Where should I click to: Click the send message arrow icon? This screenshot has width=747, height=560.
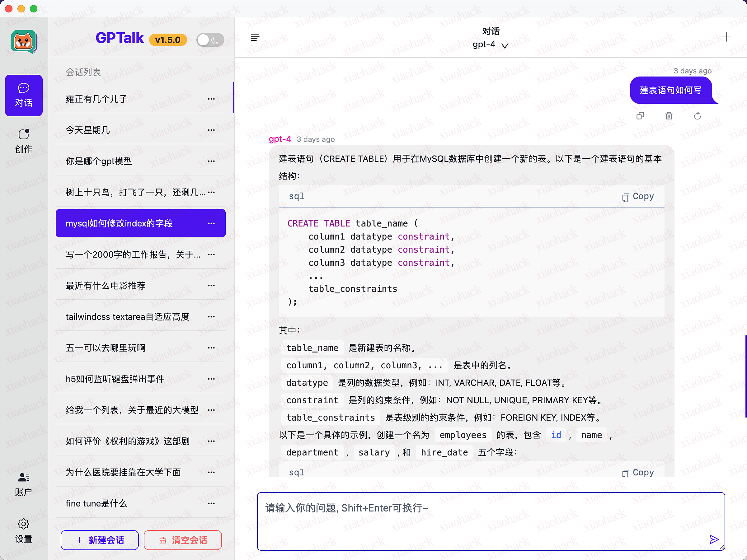[714, 539]
